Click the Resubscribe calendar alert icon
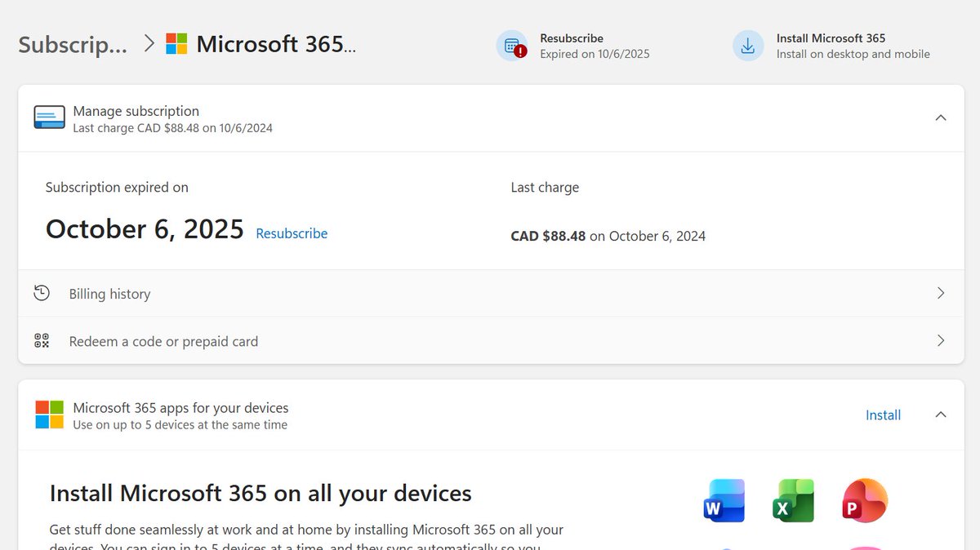The image size is (980, 550). [x=512, y=46]
